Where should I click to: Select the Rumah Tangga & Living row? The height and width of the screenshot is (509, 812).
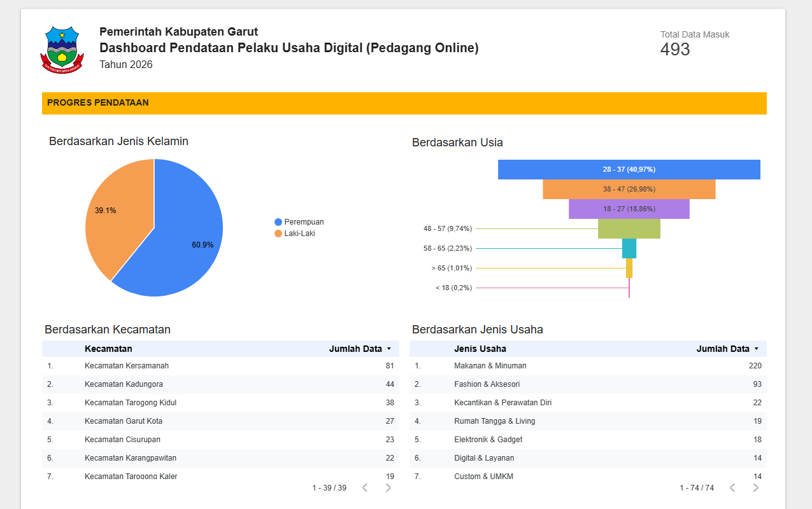pos(588,421)
